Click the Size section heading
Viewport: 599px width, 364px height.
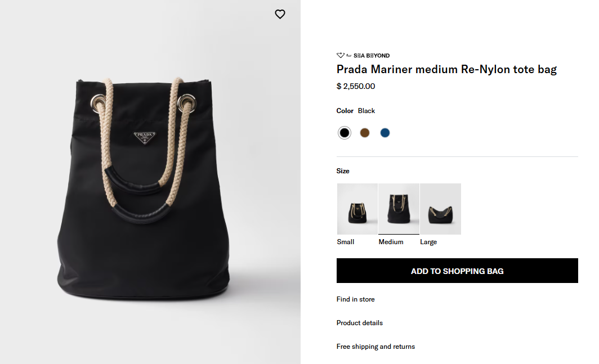[343, 171]
